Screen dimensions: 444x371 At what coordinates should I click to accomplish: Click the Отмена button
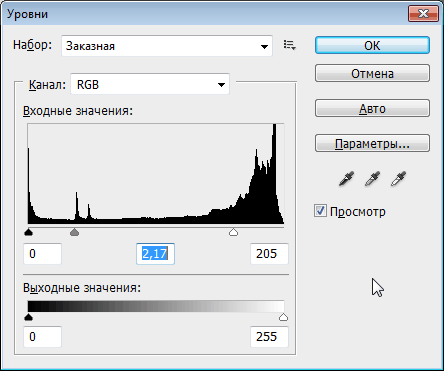click(372, 73)
